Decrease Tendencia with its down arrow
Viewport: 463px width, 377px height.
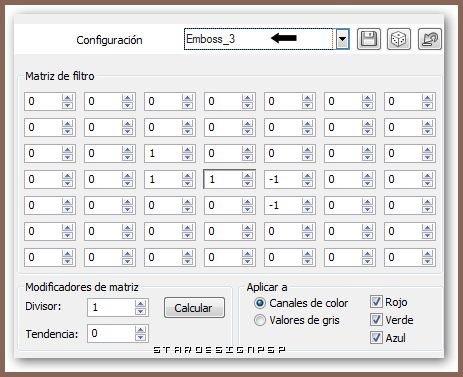(141, 337)
